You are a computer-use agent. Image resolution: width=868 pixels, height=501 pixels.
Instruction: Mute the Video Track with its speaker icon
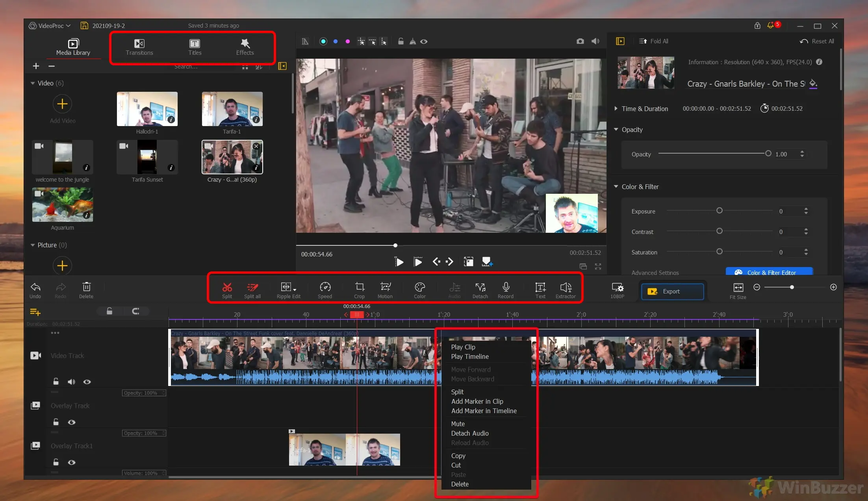click(x=71, y=381)
